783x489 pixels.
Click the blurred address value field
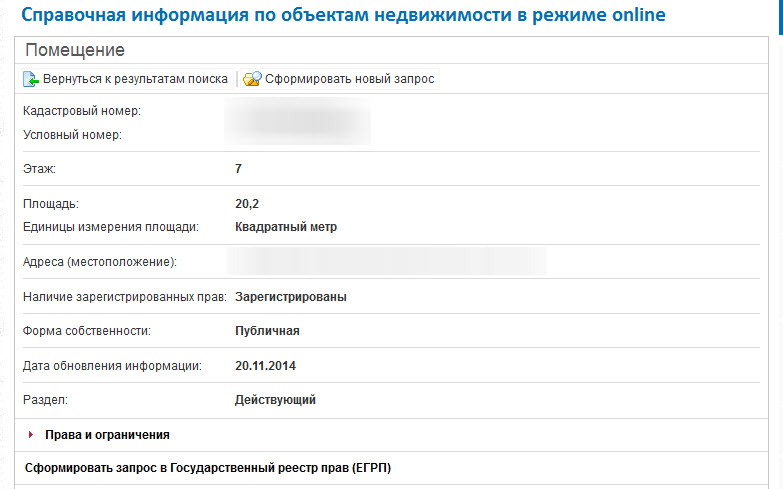point(387,262)
